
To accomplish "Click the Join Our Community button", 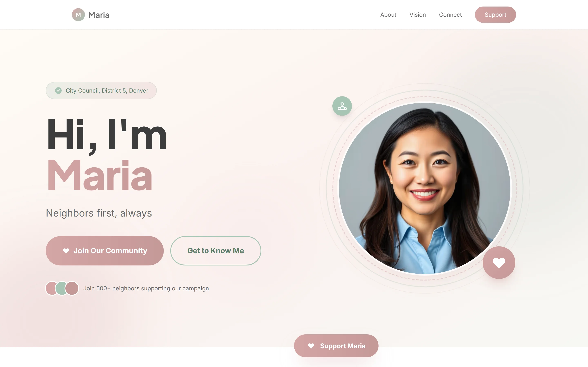I will click(105, 251).
